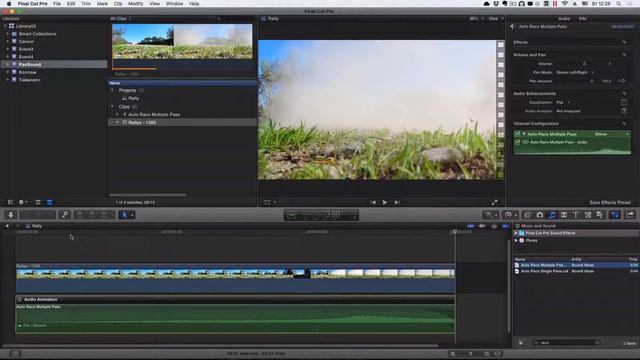Preview selected sound with play button
The width and height of the screenshot is (640, 360).
pos(521,343)
